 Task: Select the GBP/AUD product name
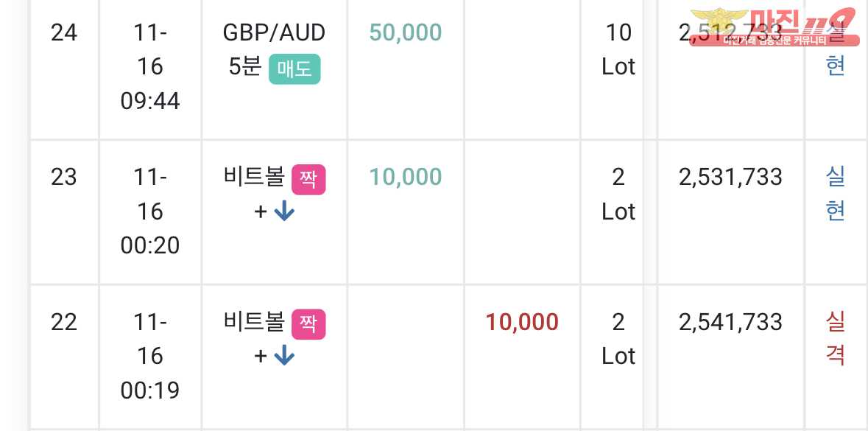[x=274, y=32]
